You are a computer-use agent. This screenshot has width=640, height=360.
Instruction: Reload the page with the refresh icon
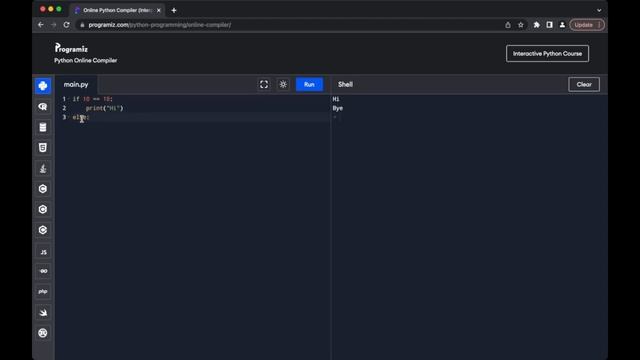tap(67, 25)
